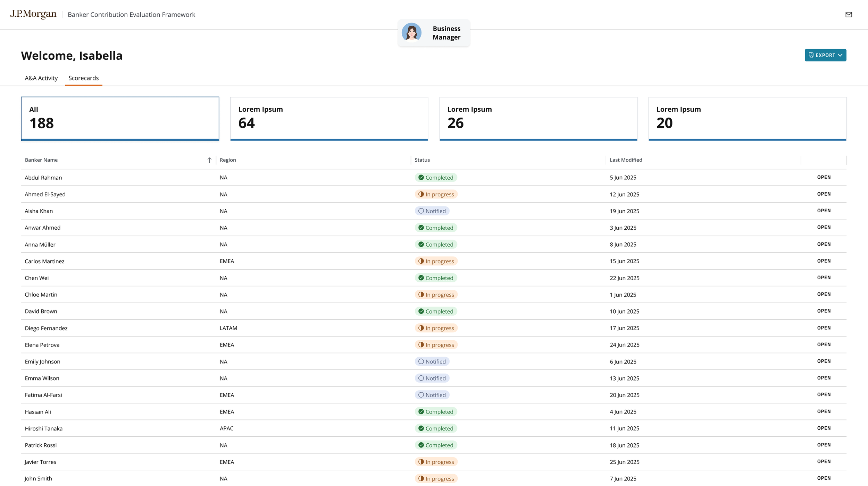
Task: Click the LATAM region cell
Action: 228,328
